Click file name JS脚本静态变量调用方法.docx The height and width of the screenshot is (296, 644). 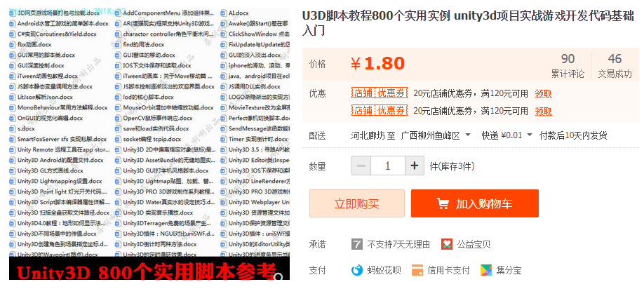(55, 86)
